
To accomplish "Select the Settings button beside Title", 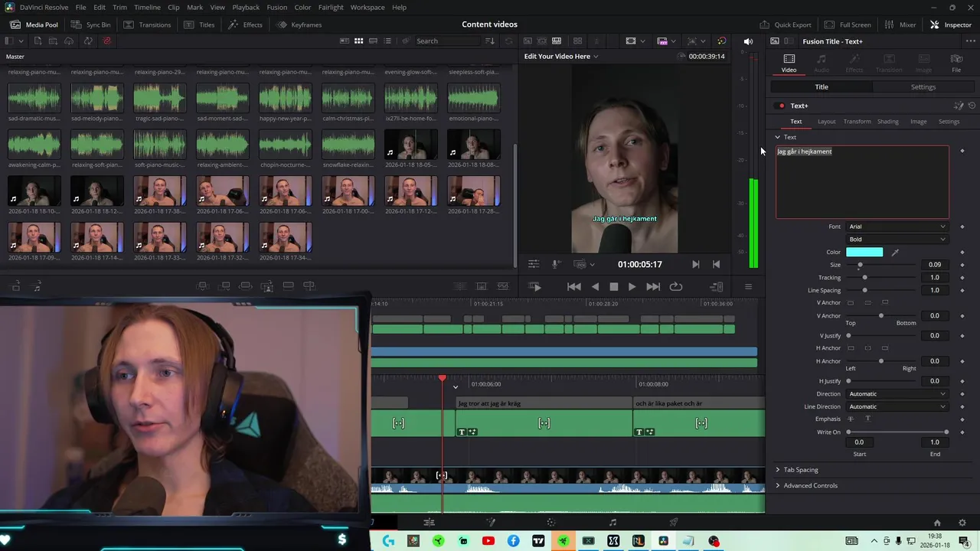I will (x=923, y=86).
